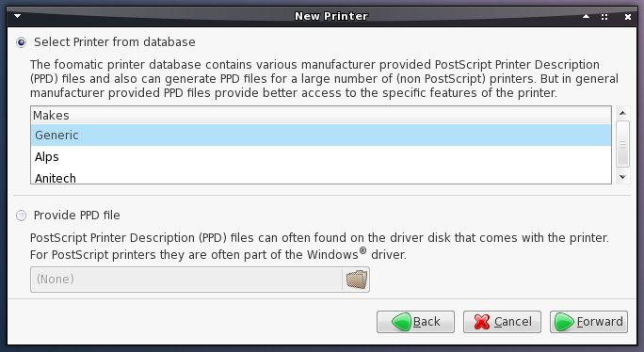Click the red X icon on Cancel

[x=482, y=322]
